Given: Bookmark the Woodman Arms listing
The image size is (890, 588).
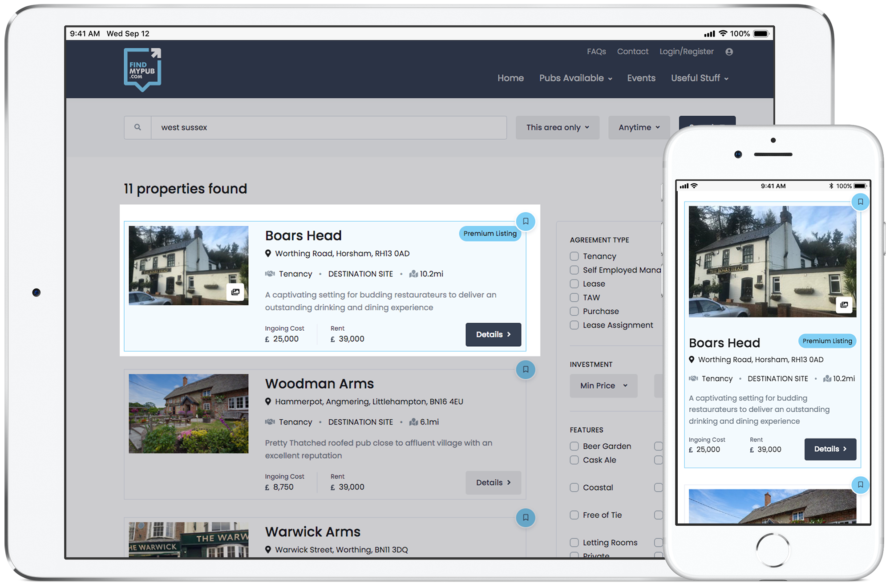Looking at the screenshot, I should (526, 369).
